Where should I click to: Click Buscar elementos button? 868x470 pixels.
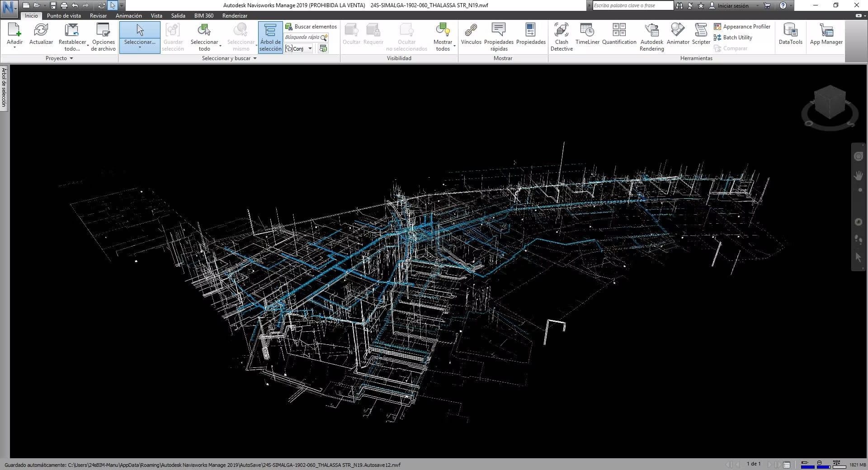pyautogui.click(x=311, y=27)
